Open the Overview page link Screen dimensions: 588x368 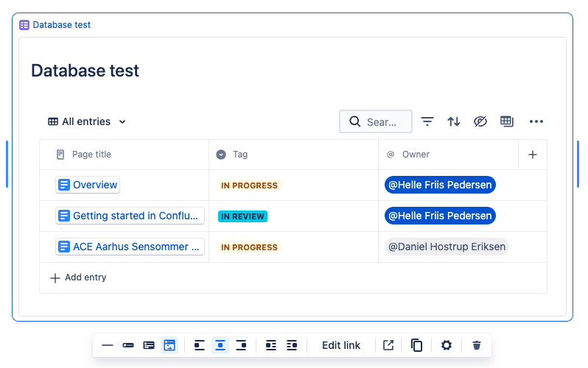tap(88, 185)
